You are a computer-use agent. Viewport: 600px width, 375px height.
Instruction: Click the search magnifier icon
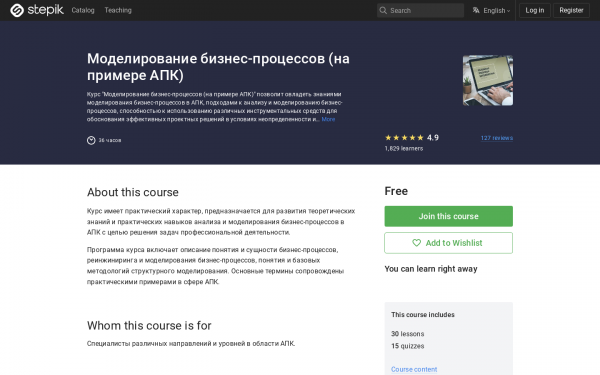383,10
